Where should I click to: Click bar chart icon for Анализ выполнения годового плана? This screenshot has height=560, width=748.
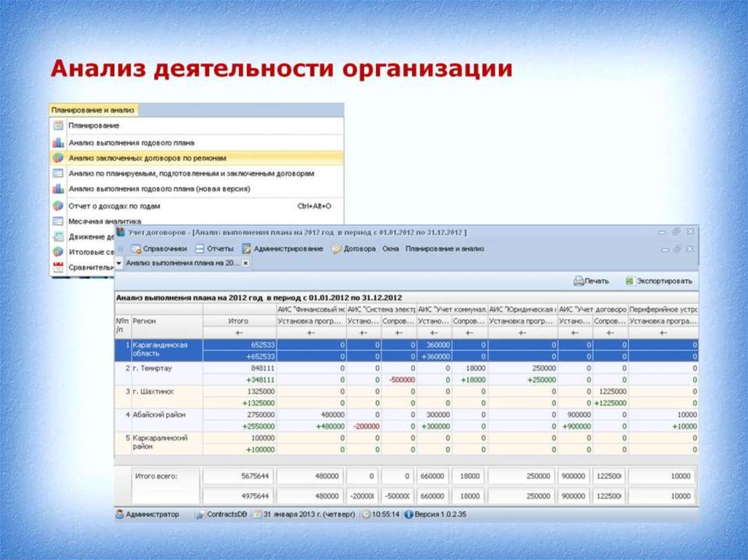tap(58, 142)
